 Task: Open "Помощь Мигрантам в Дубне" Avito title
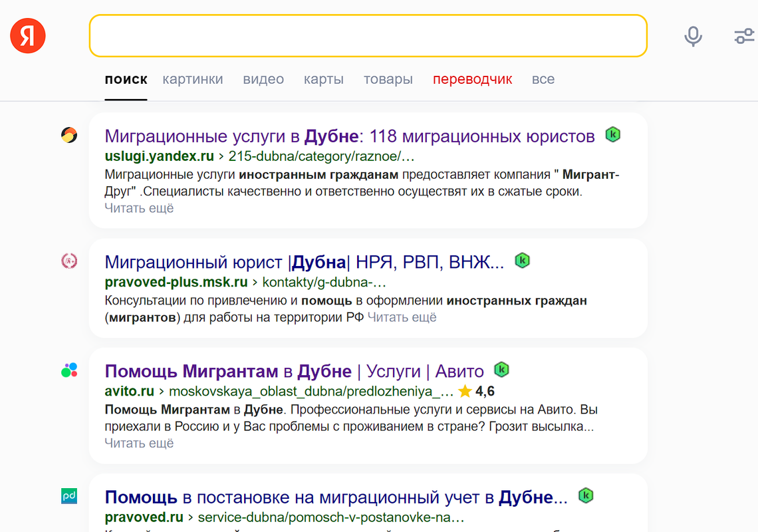click(294, 372)
